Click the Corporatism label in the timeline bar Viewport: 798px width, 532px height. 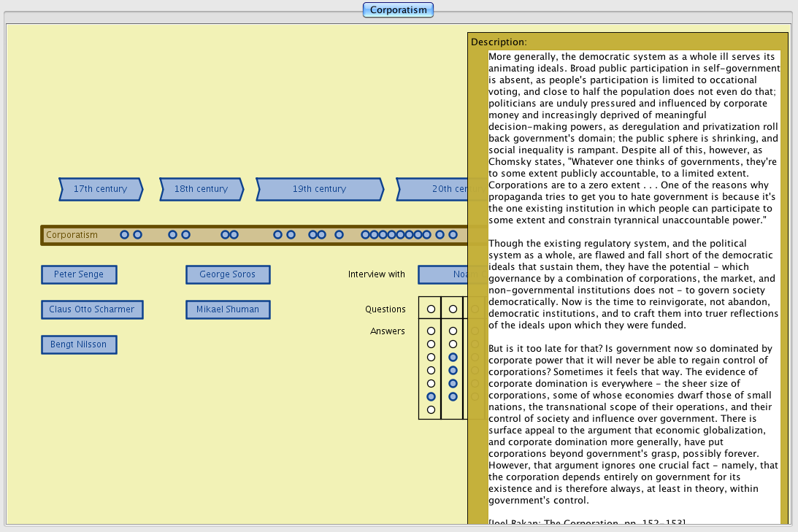72,235
